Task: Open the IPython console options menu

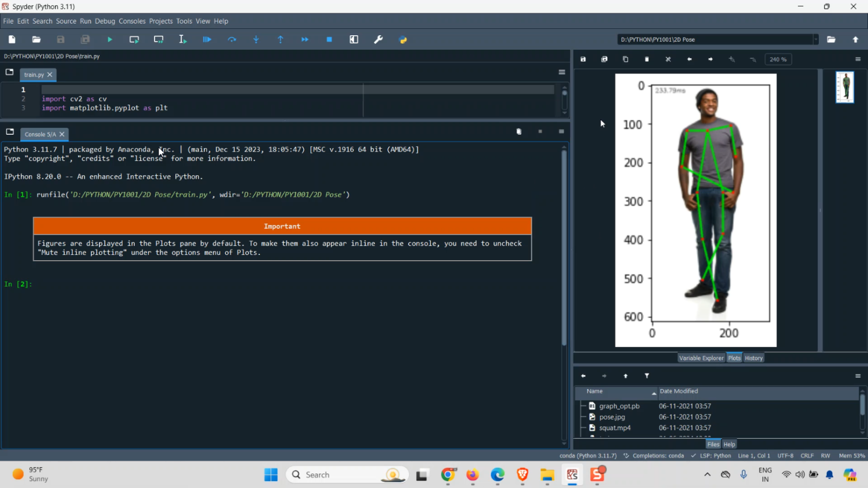Action: (561, 132)
